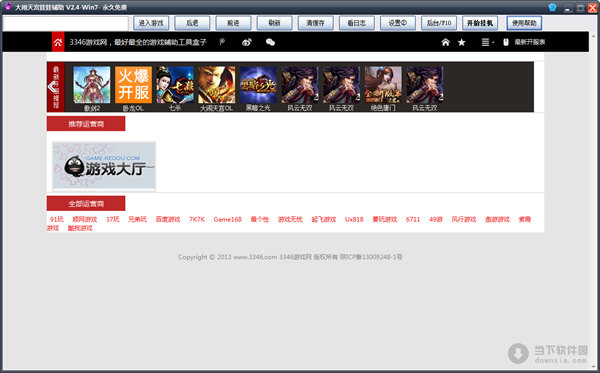Click the blue skin icon in title bar
The image size is (600, 373).
[x=552, y=7]
